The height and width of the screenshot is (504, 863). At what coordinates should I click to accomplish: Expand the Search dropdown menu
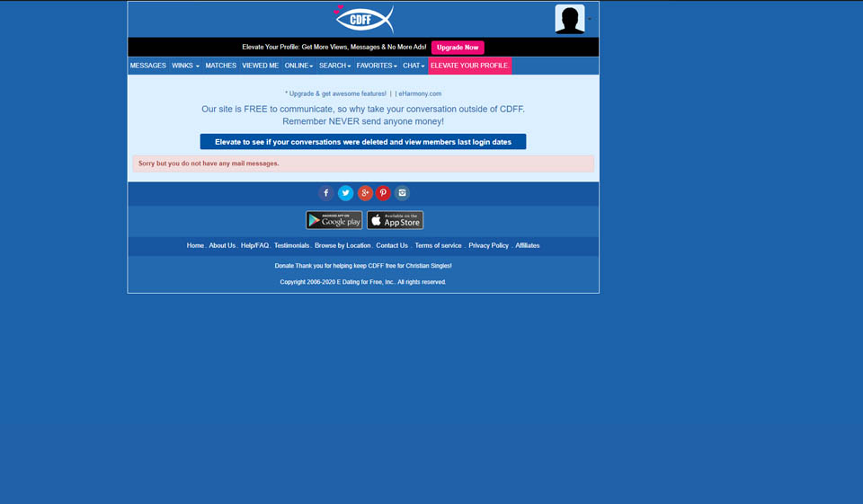click(x=334, y=66)
